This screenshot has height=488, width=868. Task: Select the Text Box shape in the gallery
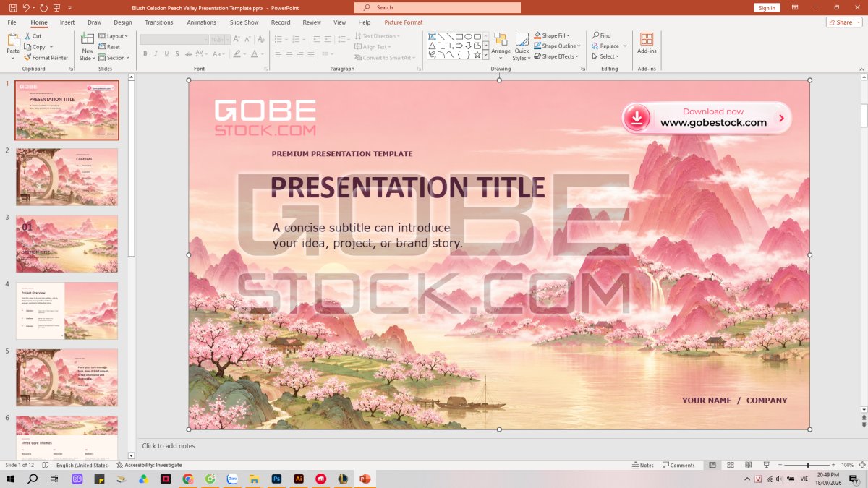point(433,36)
